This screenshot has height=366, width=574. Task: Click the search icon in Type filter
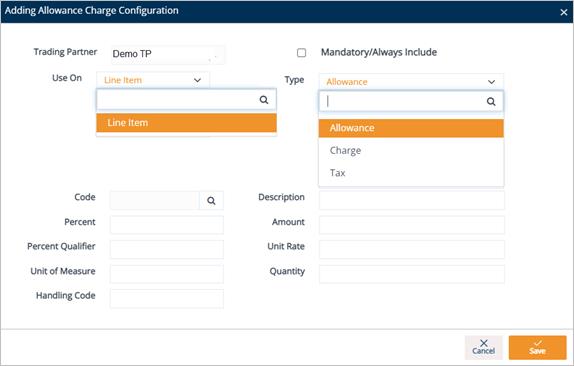(x=491, y=102)
